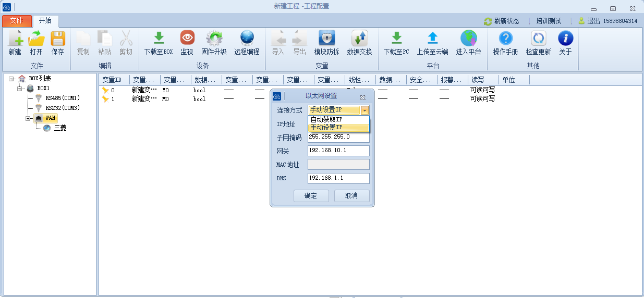Click the 网关 gateway input field
Image resolution: width=644 pixels, height=298 pixels.
pyautogui.click(x=338, y=151)
